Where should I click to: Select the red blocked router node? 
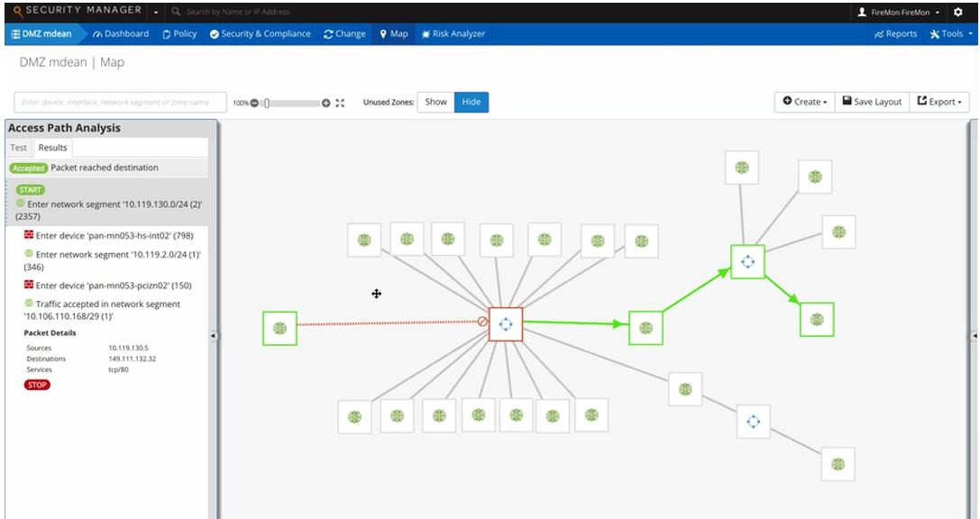[x=506, y=323]
